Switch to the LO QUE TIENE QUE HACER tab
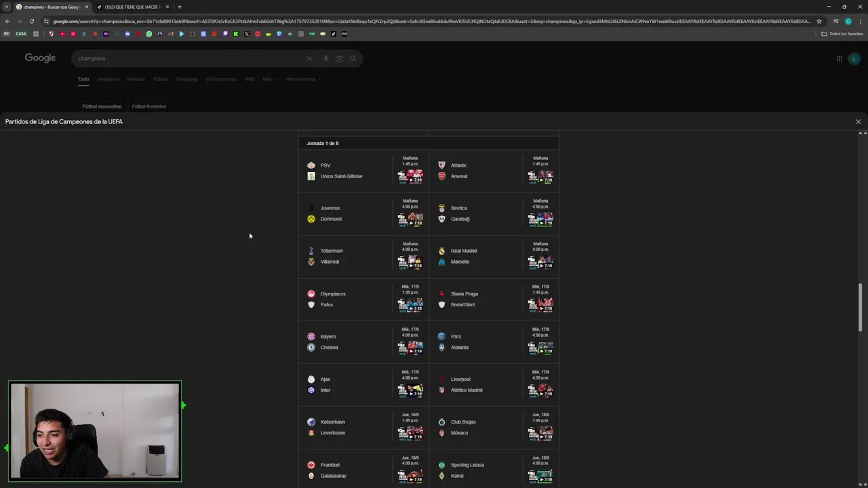This screenshot has width=868, height=488. coord(132,7)
